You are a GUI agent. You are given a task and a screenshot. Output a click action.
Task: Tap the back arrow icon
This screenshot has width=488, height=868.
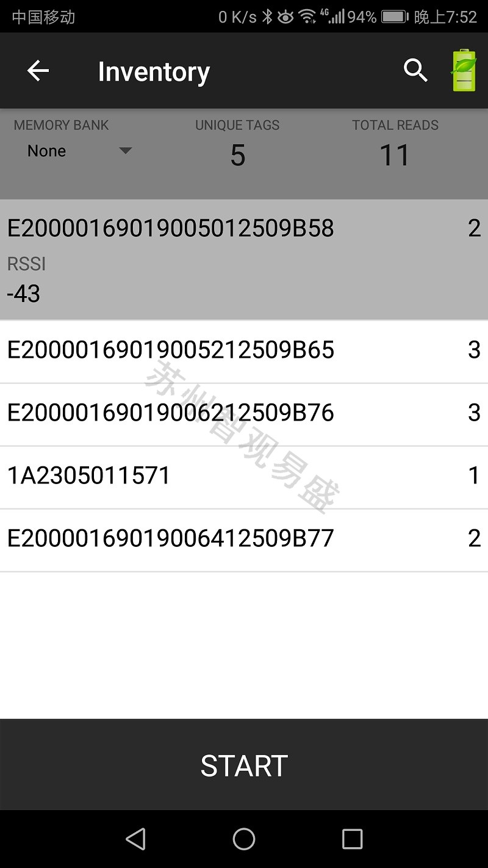click(38, 71)
